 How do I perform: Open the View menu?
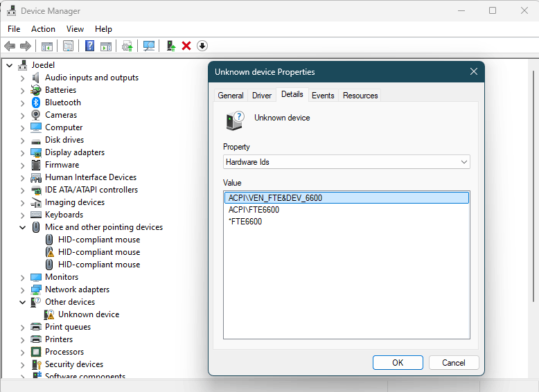click(75, 29)
